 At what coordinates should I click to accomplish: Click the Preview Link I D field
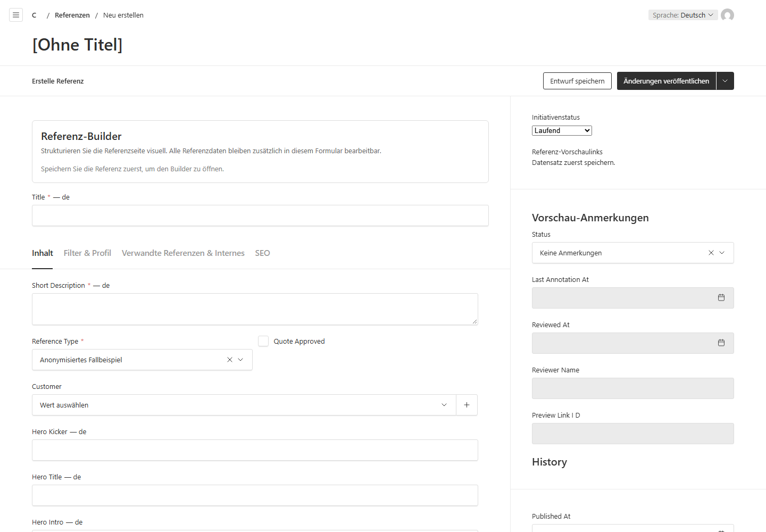633,434
